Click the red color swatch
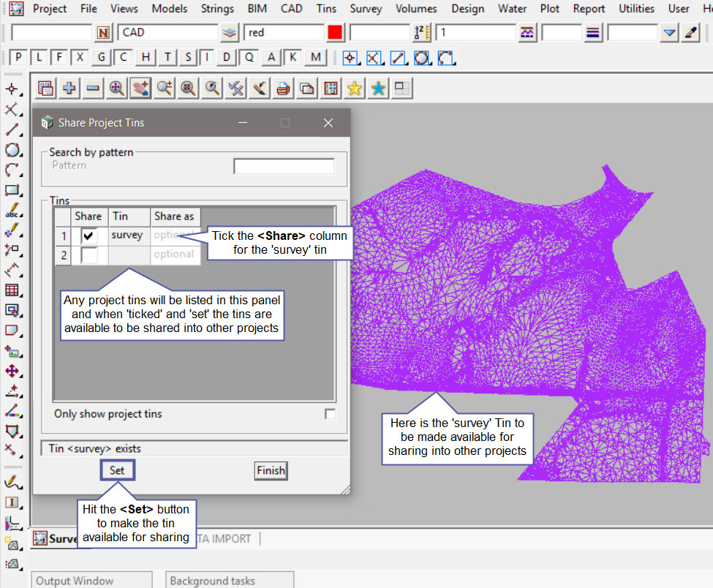Screen dimensions: 713x588 click(x=335, y=33)
